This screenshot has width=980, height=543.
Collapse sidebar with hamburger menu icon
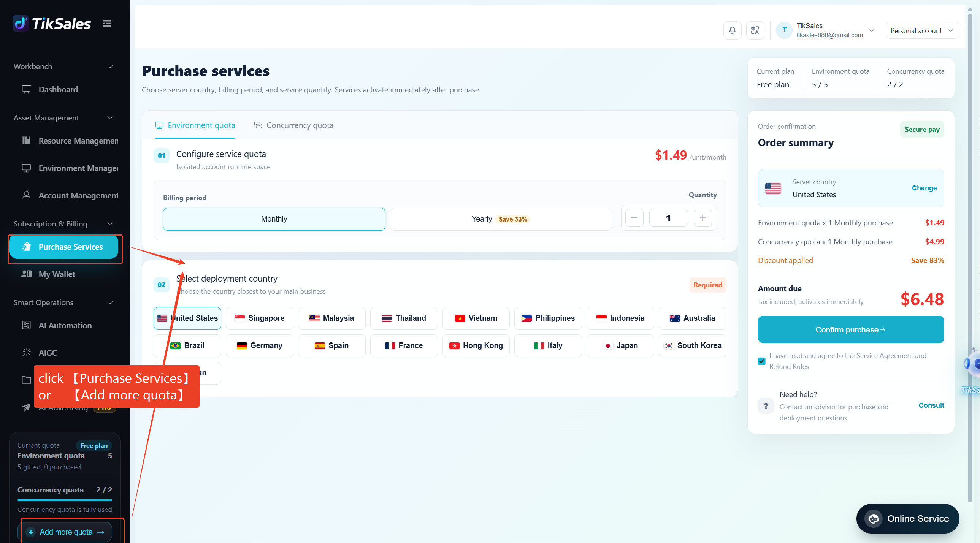point(107,24)
